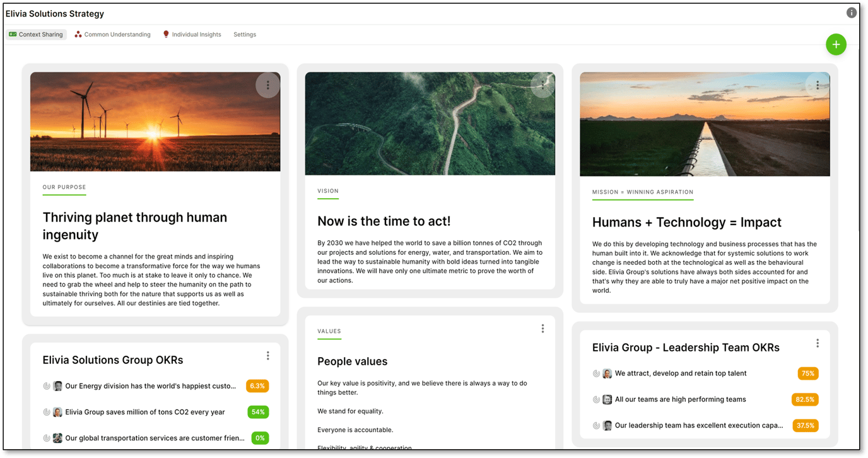Click the red dots icon beside Common Understanding

click(x=77, y=34)
